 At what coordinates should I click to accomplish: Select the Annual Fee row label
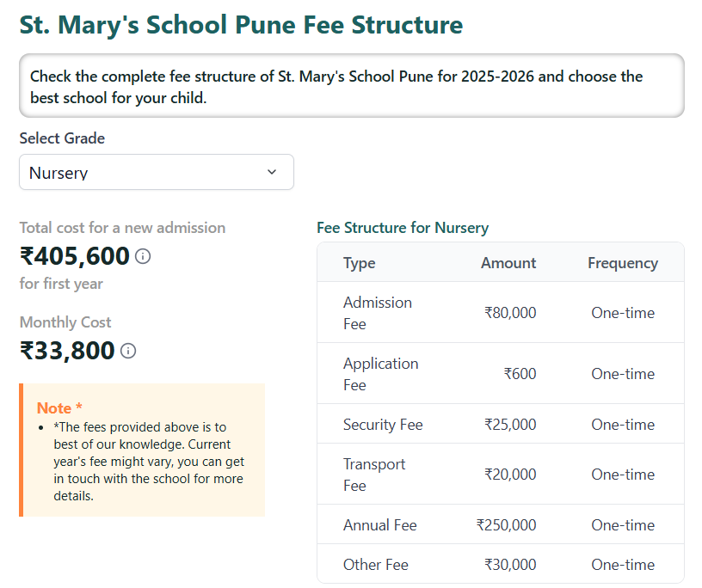[x=379, y=525]
